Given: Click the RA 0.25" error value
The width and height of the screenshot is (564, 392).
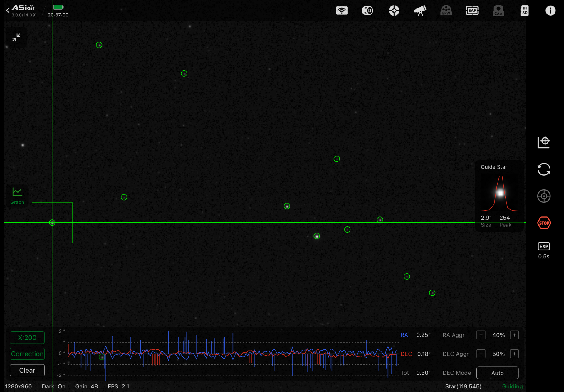Looking at the screenshot, I should click(423, 335).
